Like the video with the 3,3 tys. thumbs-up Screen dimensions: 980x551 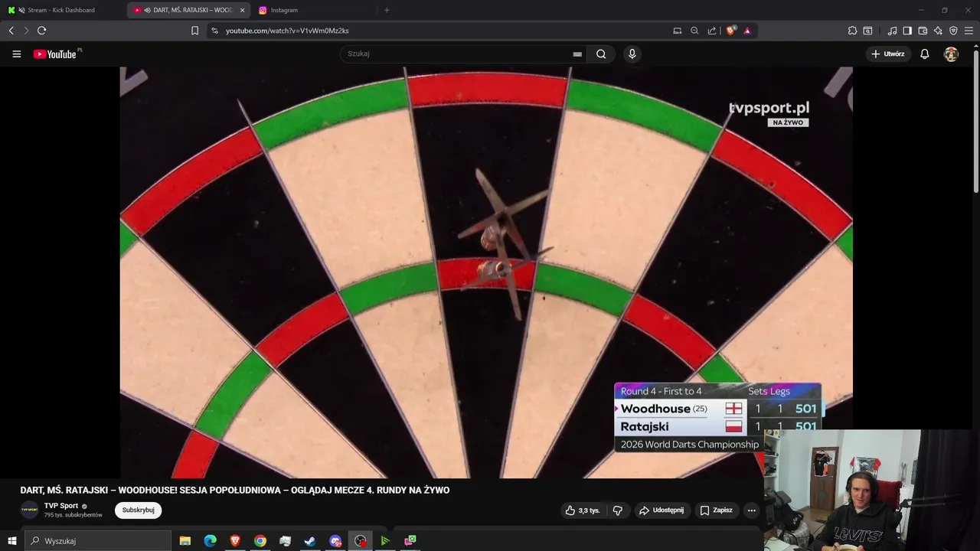click(583, 510)
